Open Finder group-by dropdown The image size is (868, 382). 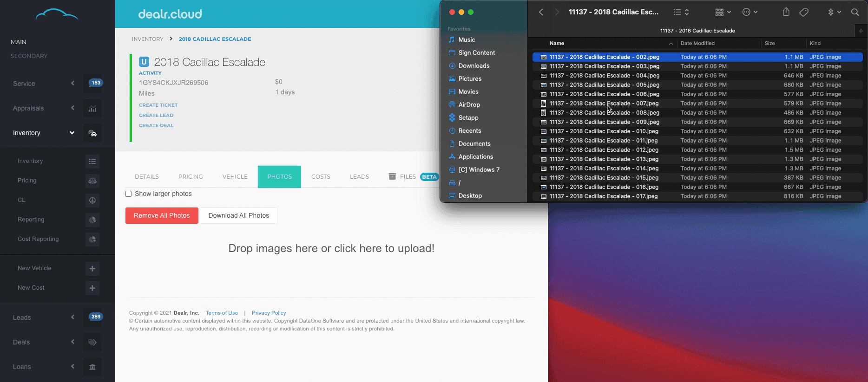723,12
